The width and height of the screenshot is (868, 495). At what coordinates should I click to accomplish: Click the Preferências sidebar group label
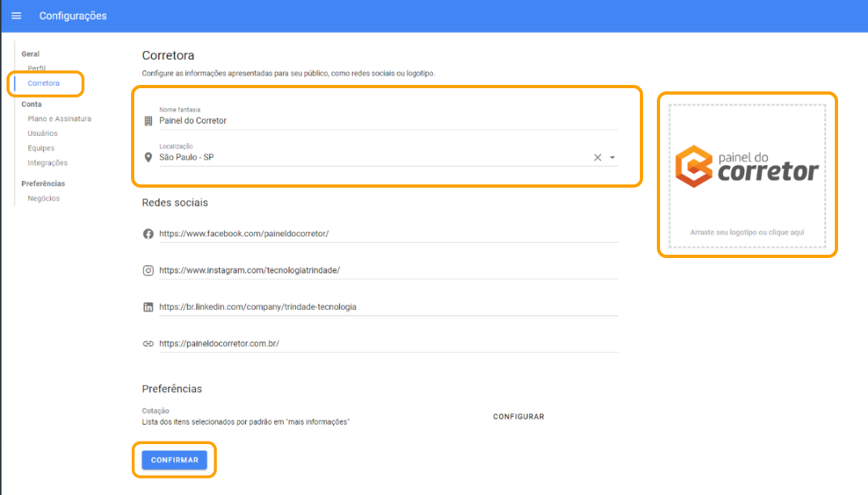click(43, 184)
